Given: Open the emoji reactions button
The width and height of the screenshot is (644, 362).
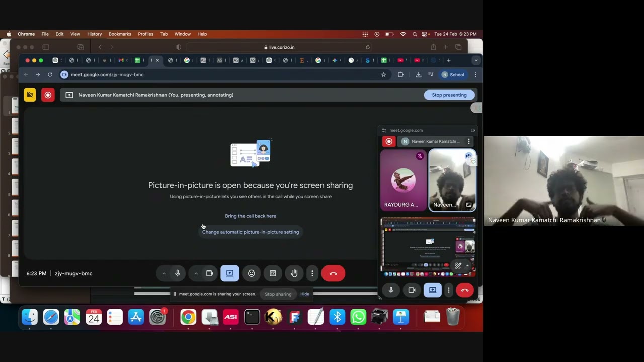Looking at the screenshot, I should click(x=252, y=273).
